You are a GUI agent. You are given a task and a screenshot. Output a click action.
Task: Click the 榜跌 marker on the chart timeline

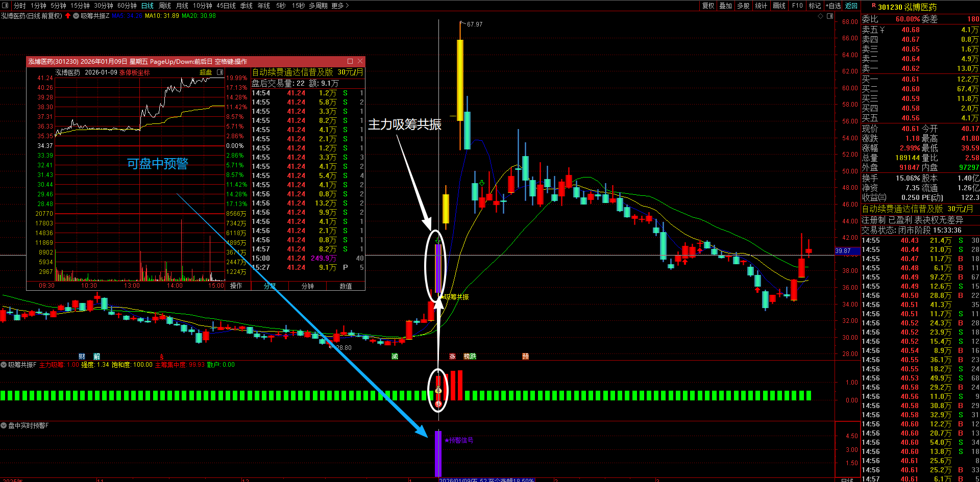coord(470,356)
